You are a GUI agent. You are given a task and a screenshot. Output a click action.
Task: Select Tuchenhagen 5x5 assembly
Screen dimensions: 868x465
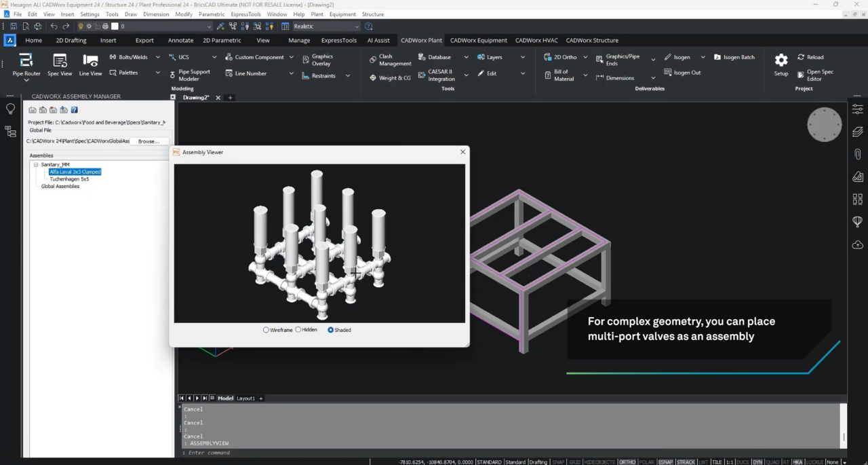[x=69, y=179]
